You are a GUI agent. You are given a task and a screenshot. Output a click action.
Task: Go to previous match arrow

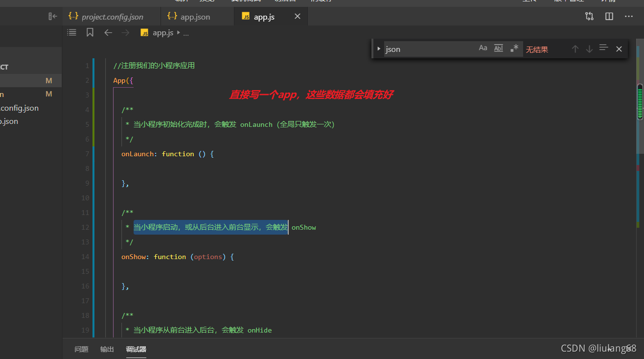click(x=575, y=48)
